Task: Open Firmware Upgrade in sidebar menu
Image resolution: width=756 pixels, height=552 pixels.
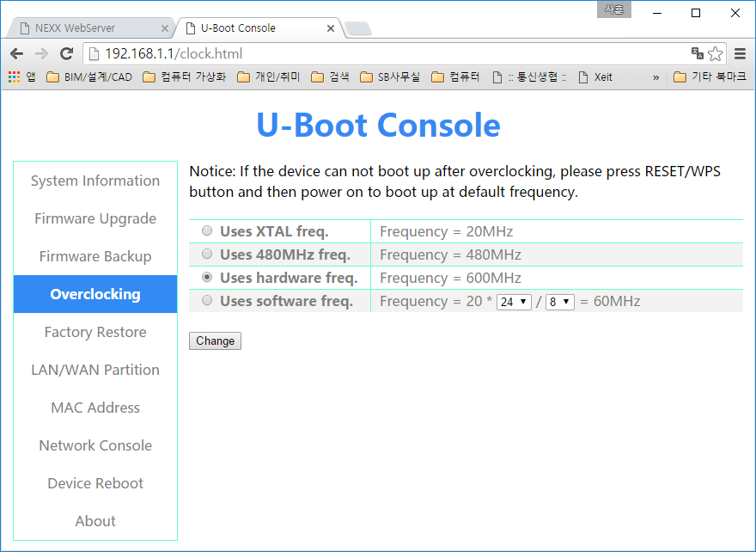Action: coord(95,218)
